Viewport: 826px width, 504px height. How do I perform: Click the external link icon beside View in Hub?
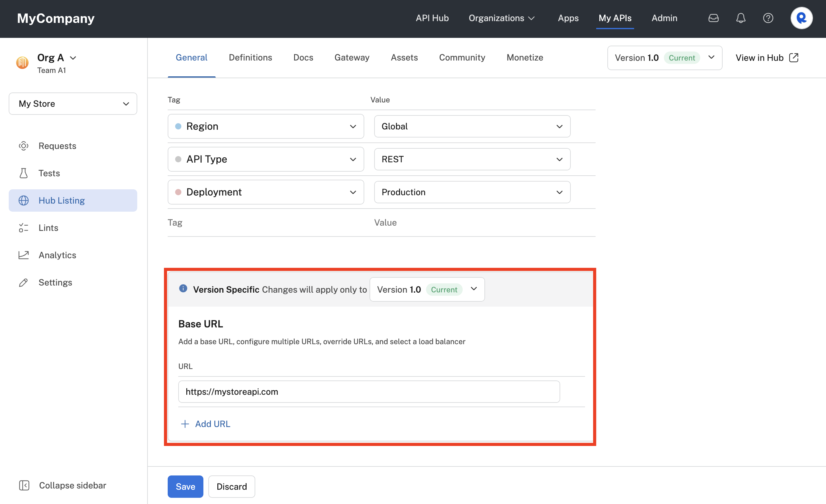coord(794,58)
